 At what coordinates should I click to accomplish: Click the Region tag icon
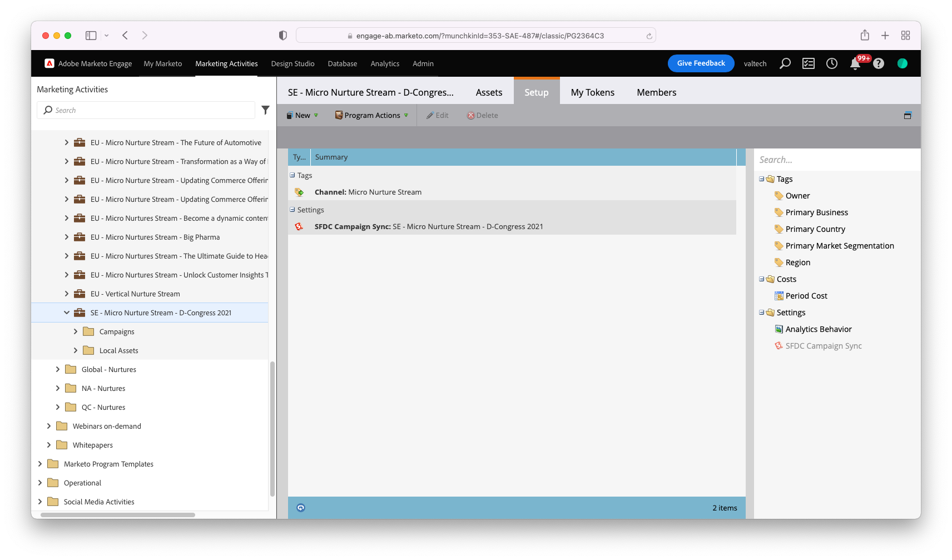(x=779, y=262)
